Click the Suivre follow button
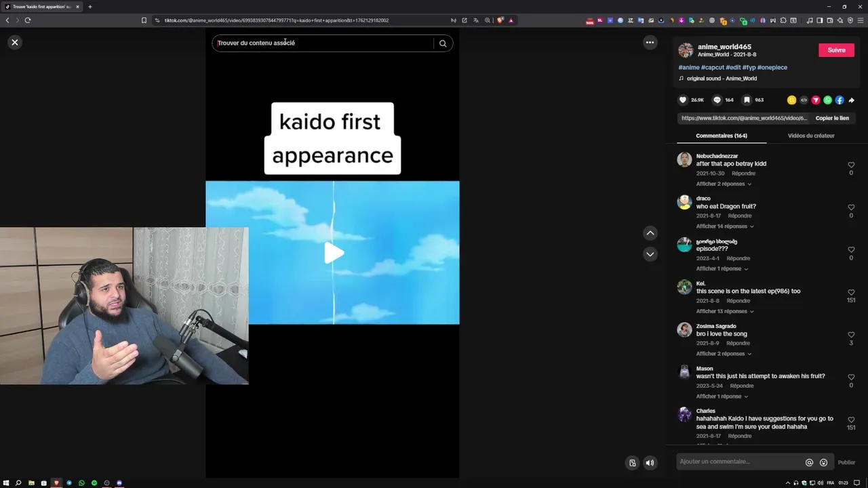This screenshot has height=488, width=868. tap(836, 50)
